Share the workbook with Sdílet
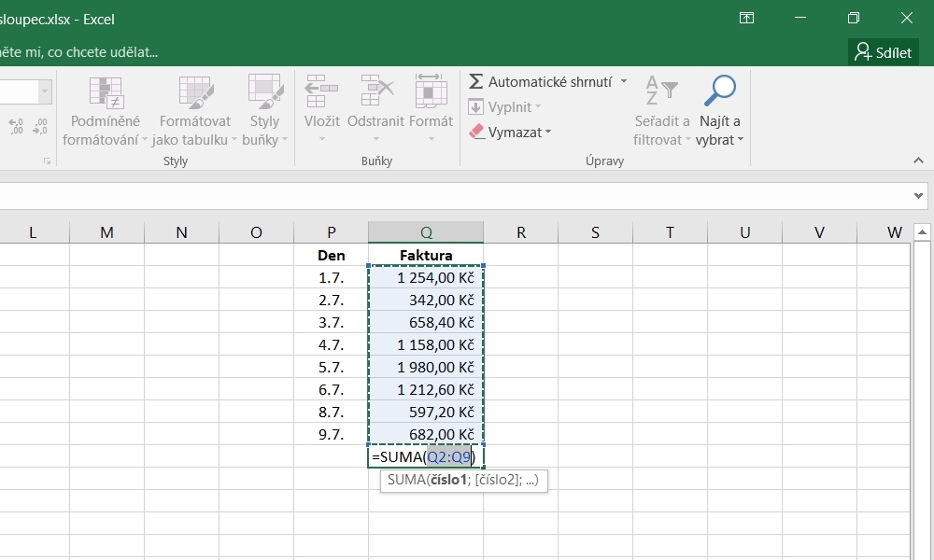The width and height of the screenshot is (934, 560). point(884,52)
